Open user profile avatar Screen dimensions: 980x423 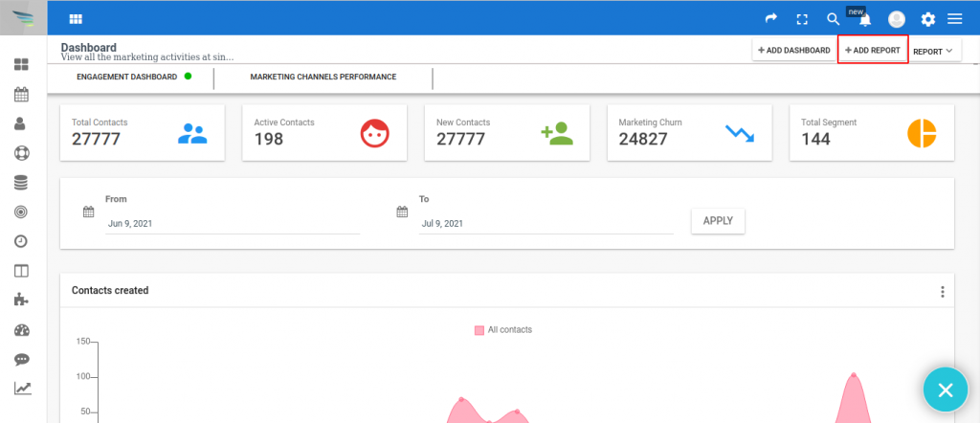897,19
